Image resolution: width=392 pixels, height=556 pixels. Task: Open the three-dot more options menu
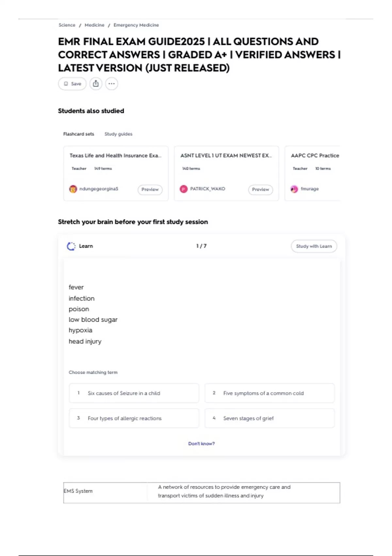coord(111,84)
